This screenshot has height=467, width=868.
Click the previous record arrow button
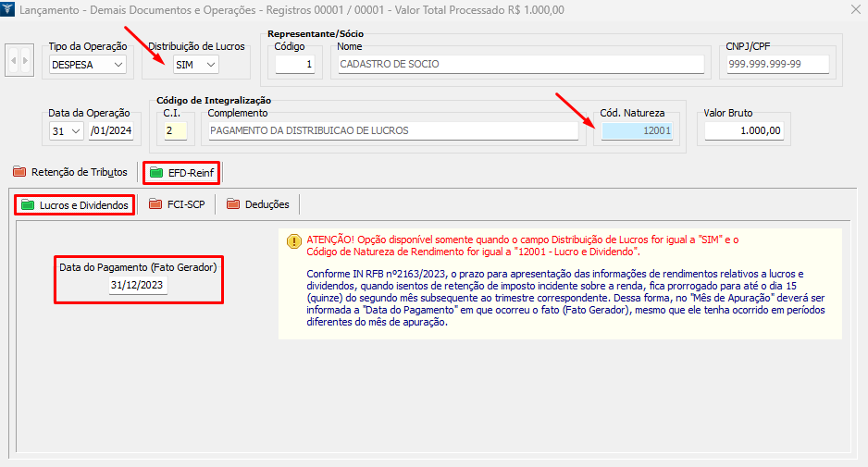[x=14, y=62]
